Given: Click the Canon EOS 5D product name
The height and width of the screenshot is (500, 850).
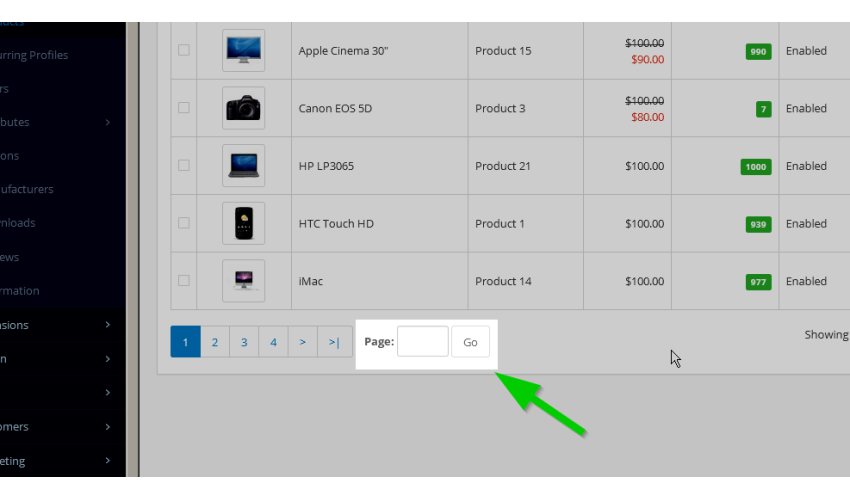Looking at the screenshot, I should [335, 108].
